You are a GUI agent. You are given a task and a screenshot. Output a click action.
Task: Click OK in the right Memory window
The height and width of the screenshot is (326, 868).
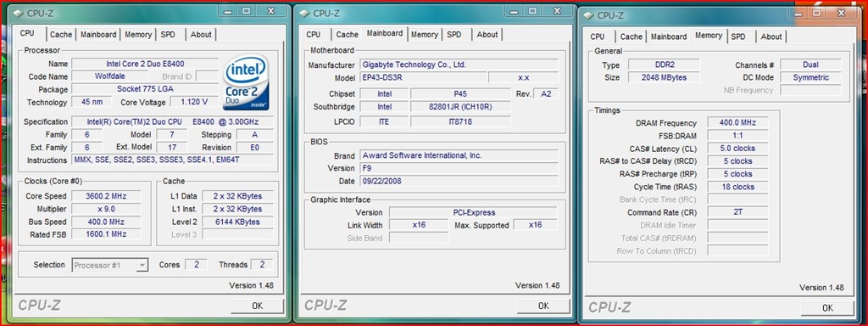[827, 307]
